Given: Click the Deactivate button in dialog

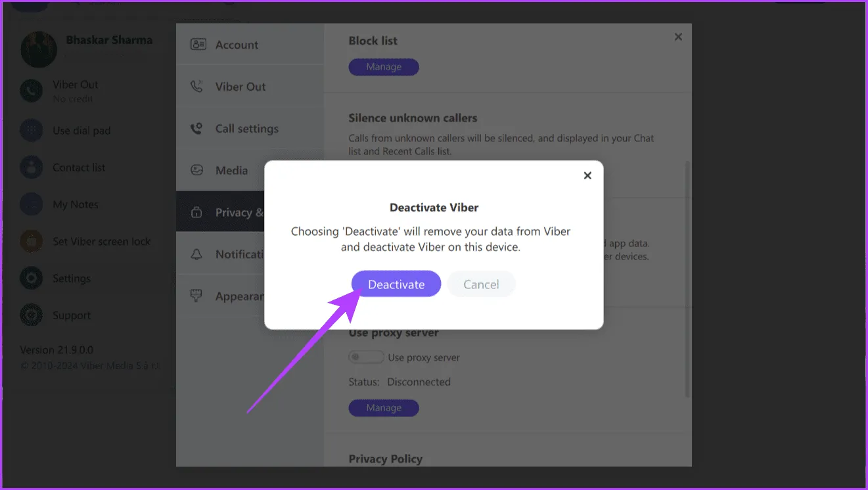Looking at the screenshot, I should (396, 284).
